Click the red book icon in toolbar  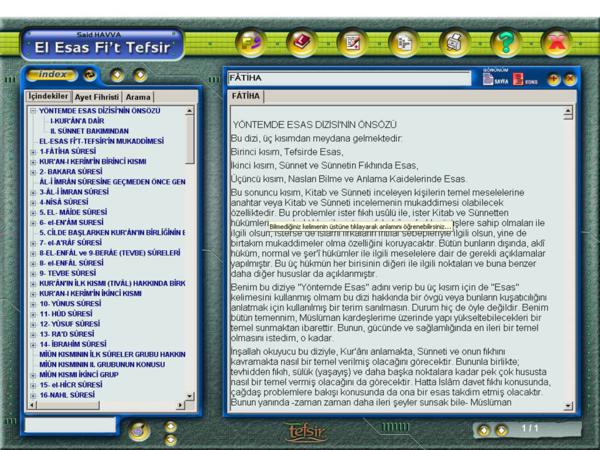click(x=301, y=43)
